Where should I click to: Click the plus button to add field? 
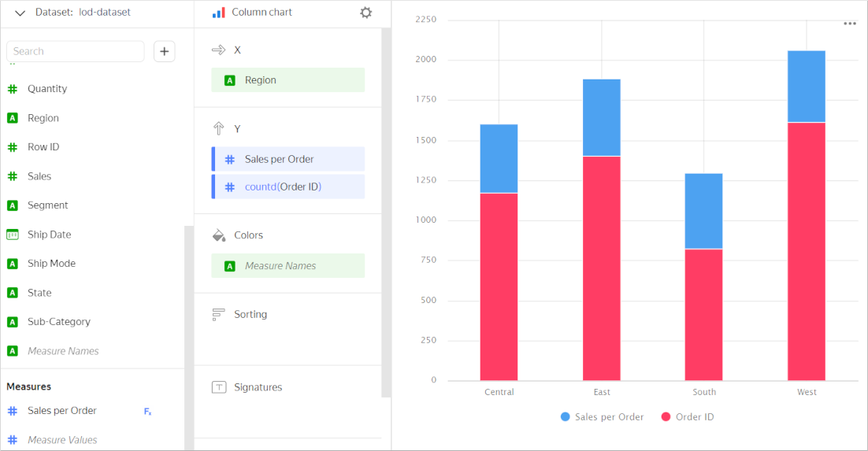164,51
